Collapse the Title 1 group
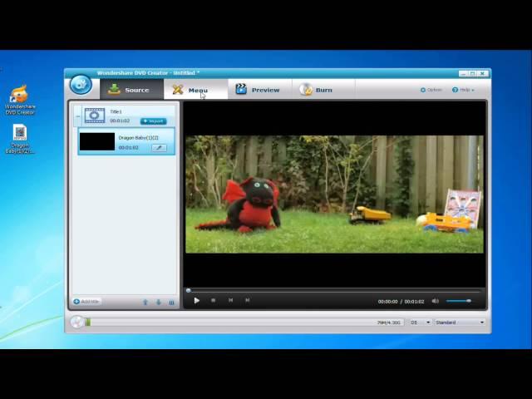Image resolution: width=532 pixels, height=399 pixels. point(77,116)
